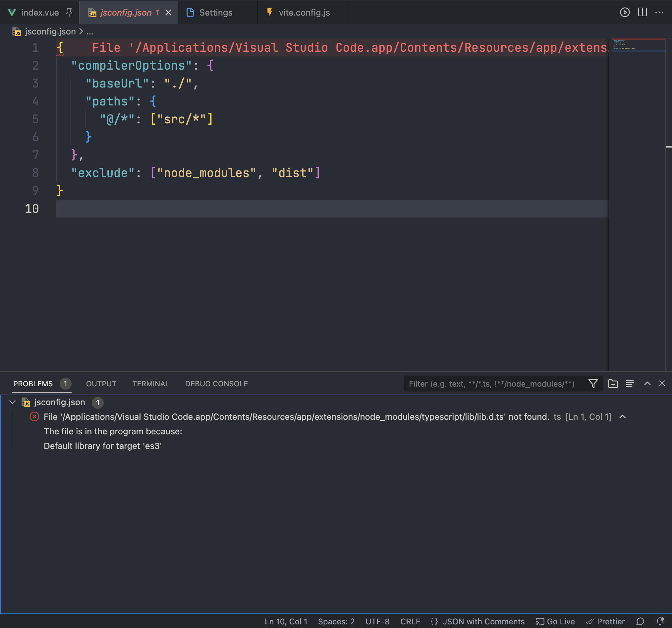Screen dimensions: 672x628
Task: Maximize the panel with the chevron toggle
Action: point(647,384)
